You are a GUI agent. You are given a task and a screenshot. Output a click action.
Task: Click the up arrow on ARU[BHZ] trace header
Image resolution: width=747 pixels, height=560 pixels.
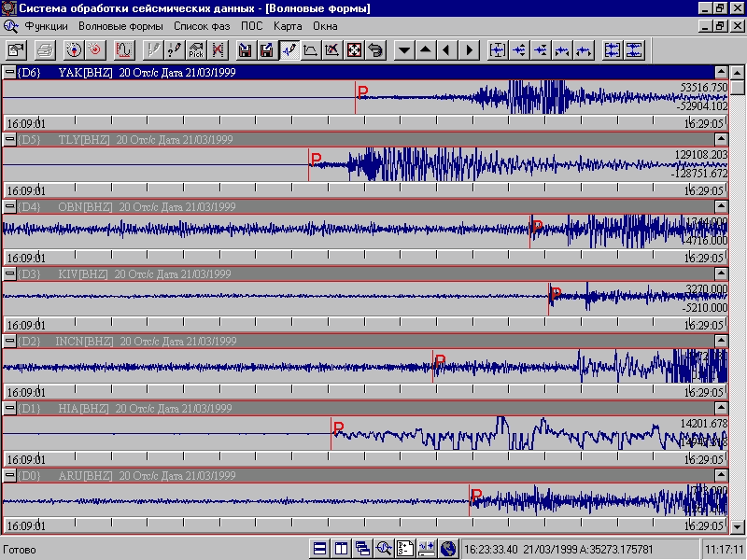coord(721,476)
